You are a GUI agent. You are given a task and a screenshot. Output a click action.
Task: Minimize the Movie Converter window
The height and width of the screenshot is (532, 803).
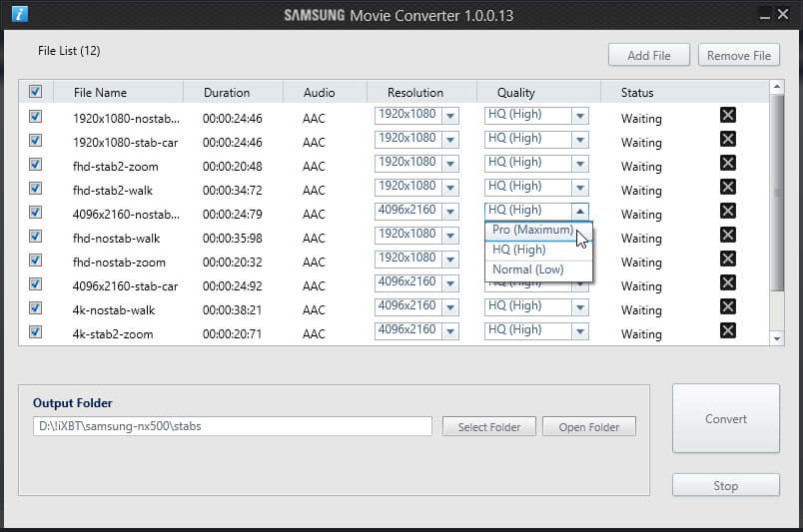(x=765, y=15)
